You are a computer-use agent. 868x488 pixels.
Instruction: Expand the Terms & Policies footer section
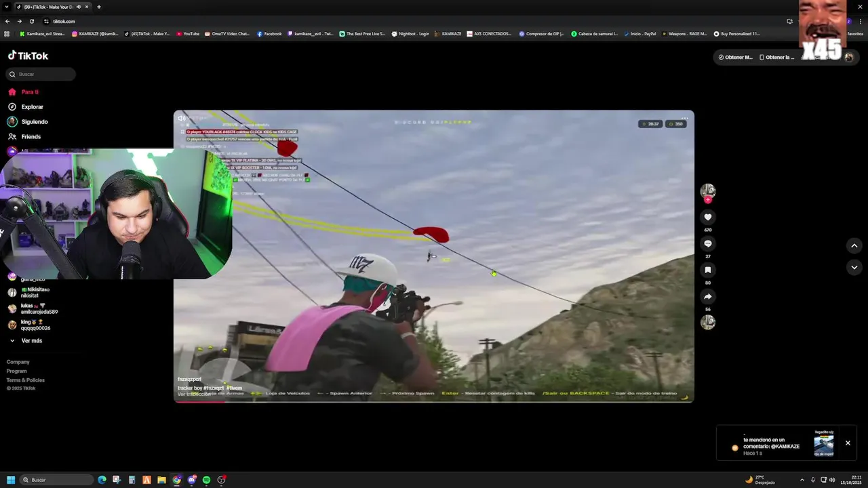(x=26, y=380)
